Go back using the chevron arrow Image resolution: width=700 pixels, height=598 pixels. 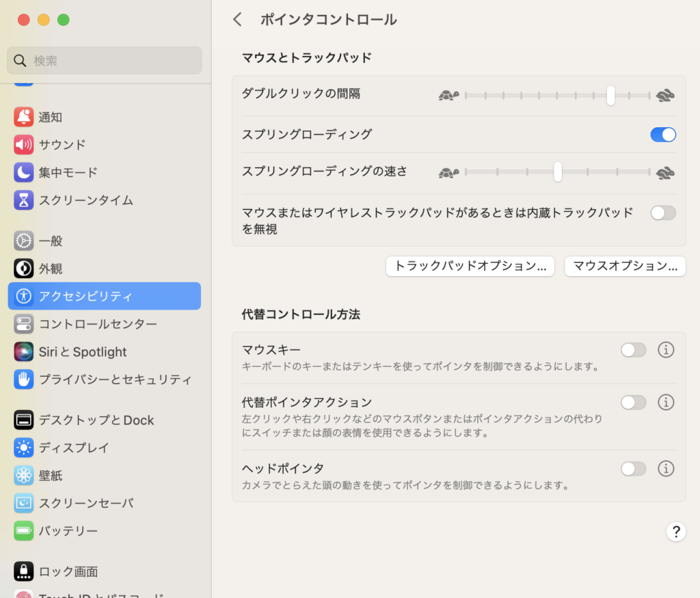237,20
